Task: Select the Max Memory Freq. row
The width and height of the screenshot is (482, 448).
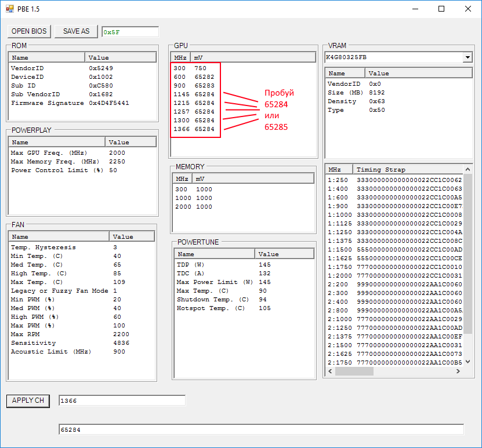Action: pyautogui.click(x=82, y=162)
